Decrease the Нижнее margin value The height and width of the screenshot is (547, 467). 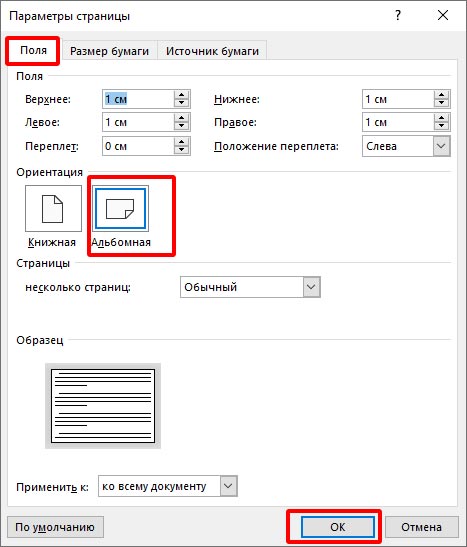[442, 103]
